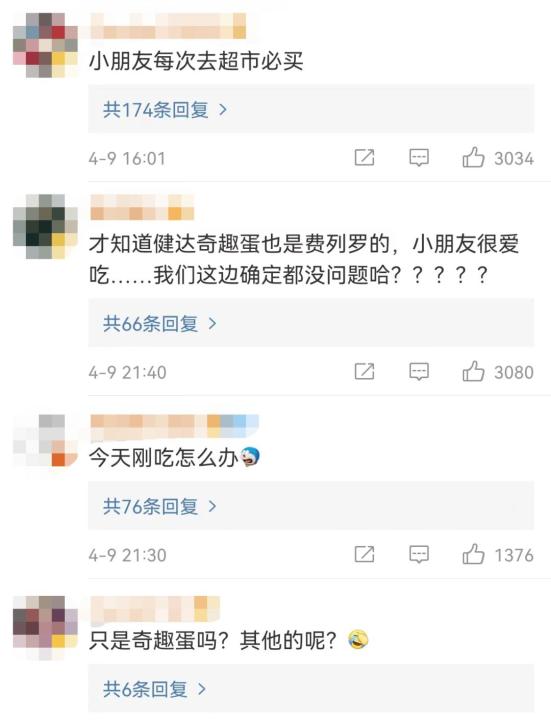Open avatar of 今天刚吃怎么办 commenter
This screenshot has height=723, width=551.
click(x=45, y=440)
